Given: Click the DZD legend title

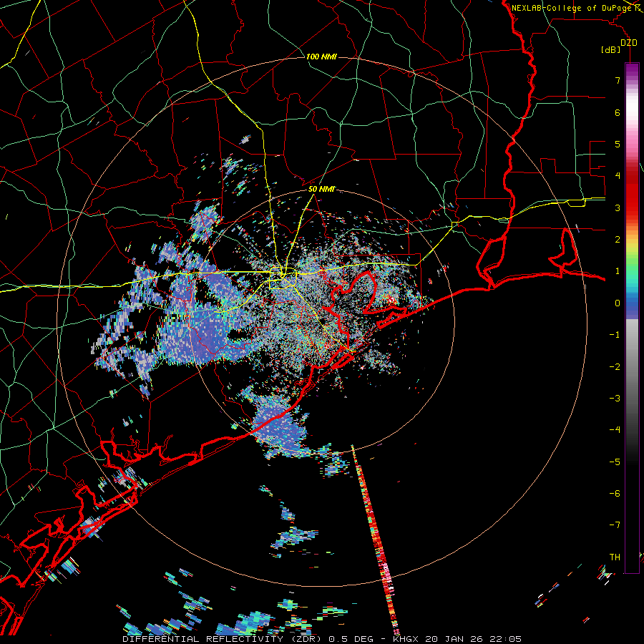Looking at the screenshot, I should coord(628,43).
